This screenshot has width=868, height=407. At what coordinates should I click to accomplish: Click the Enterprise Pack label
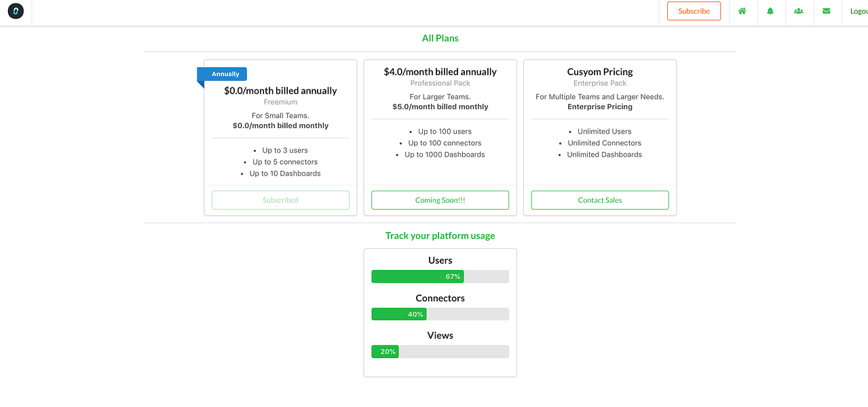600,83
